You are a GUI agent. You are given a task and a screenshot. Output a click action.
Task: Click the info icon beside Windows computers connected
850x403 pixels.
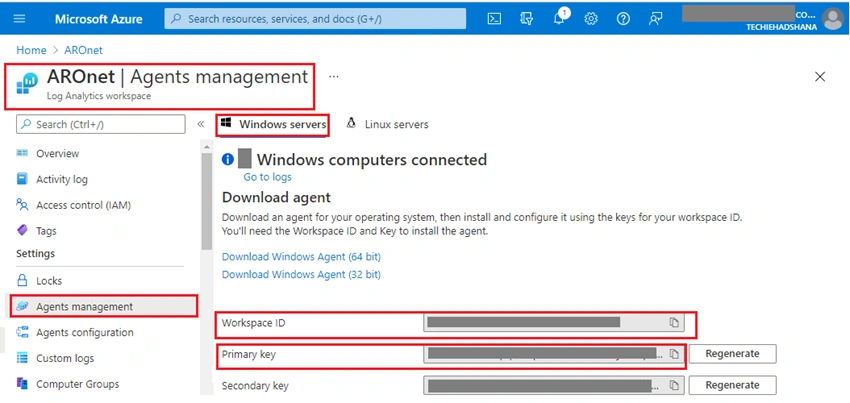pyautogui.click(x=228, y=159)
